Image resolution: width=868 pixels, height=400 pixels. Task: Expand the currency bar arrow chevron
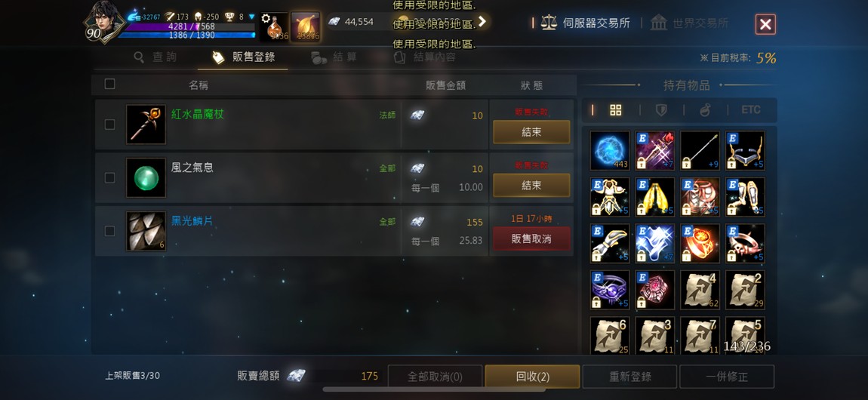[x=482, y=22]
